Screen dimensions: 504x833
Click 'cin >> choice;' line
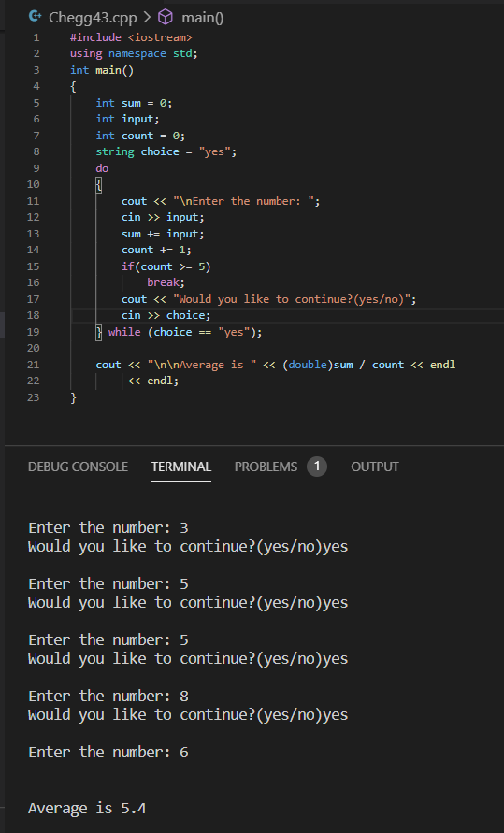166,315
